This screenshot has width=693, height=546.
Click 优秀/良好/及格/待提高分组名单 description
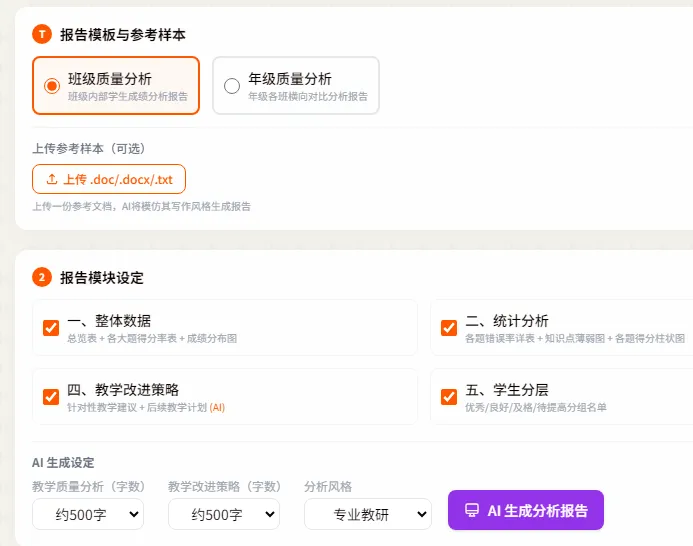click(x=536, y=408)
